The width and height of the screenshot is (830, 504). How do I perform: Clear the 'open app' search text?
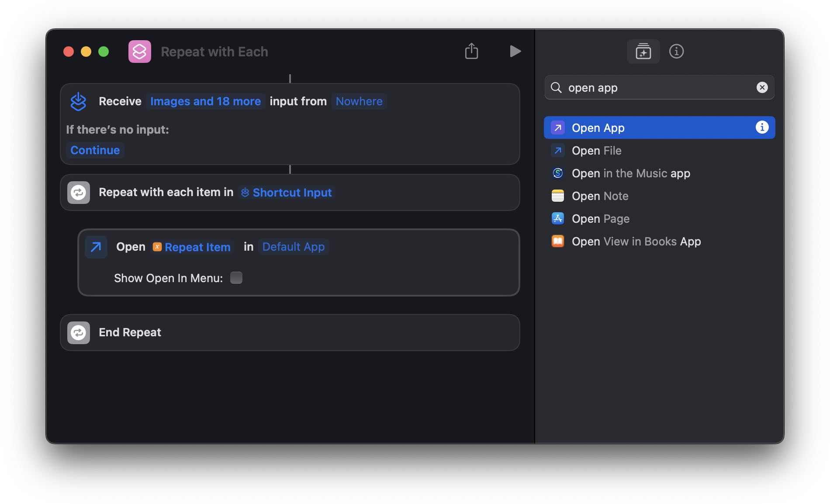click(x=762, y=87)
